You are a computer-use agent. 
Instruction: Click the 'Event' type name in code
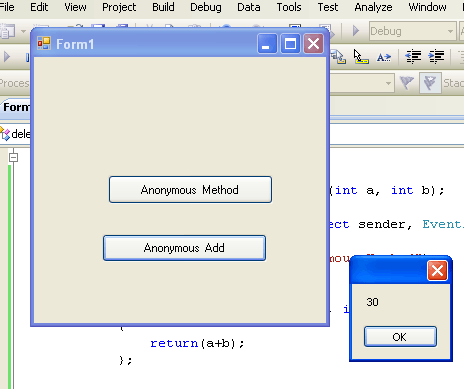coord(443,224)
